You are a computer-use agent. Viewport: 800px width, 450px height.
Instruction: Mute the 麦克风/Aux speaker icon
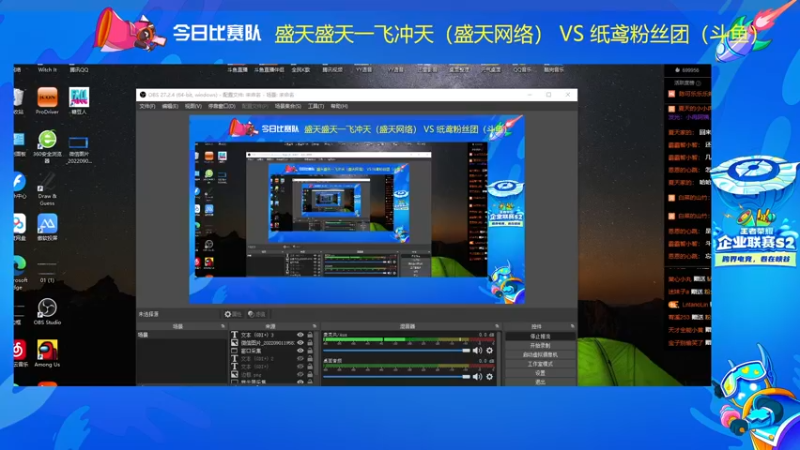(x=477, y=351)
